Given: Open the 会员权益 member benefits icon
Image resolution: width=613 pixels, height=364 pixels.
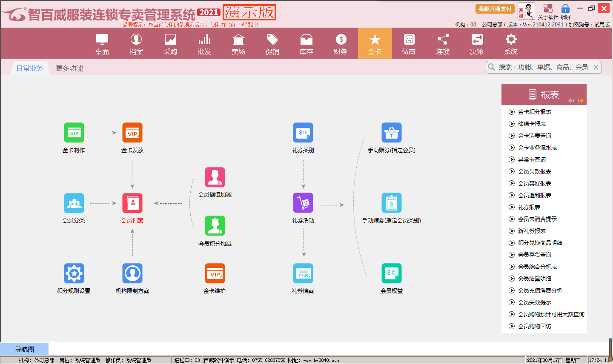Looking at the screenshot, I should coord(392,273).
